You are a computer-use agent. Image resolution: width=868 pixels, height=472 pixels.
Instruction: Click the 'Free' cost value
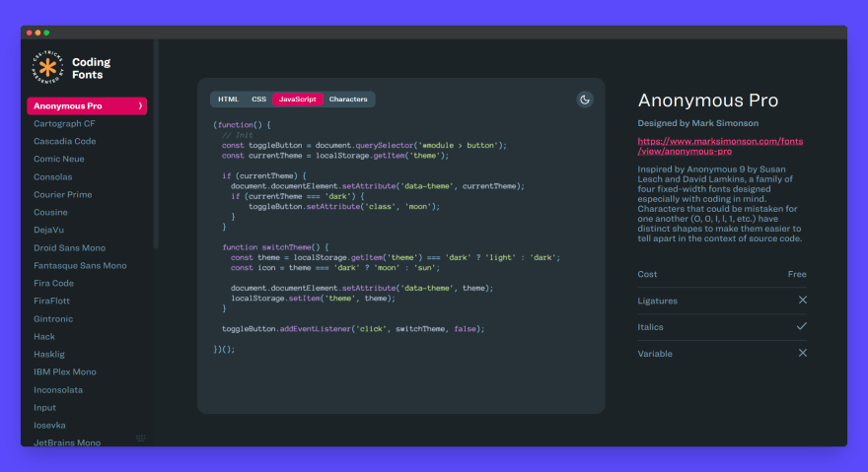[797, 275]
